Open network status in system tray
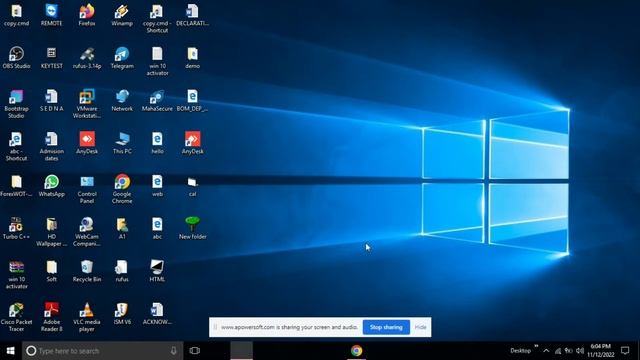The width and height of the screenshot is (640, 360). tap(558, 351)
